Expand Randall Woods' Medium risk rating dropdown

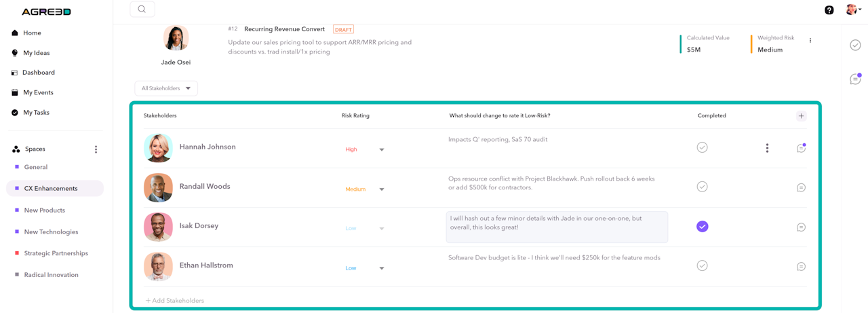(382, 189)
